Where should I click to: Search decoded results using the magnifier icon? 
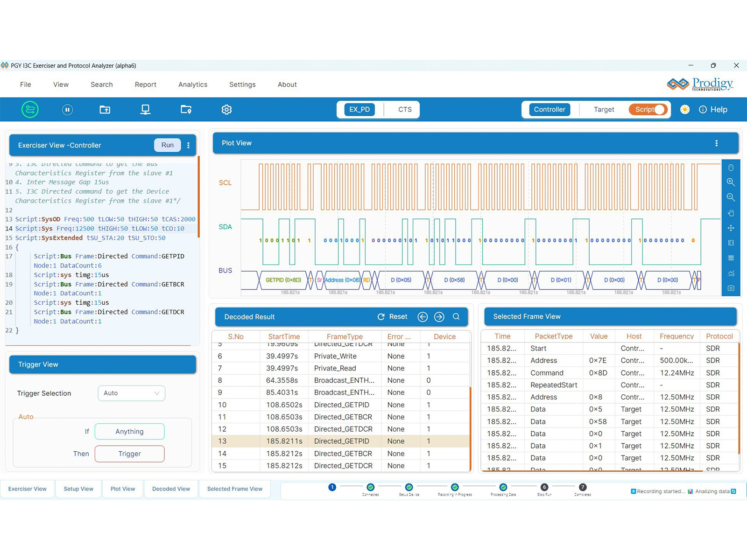click(456, 316)
